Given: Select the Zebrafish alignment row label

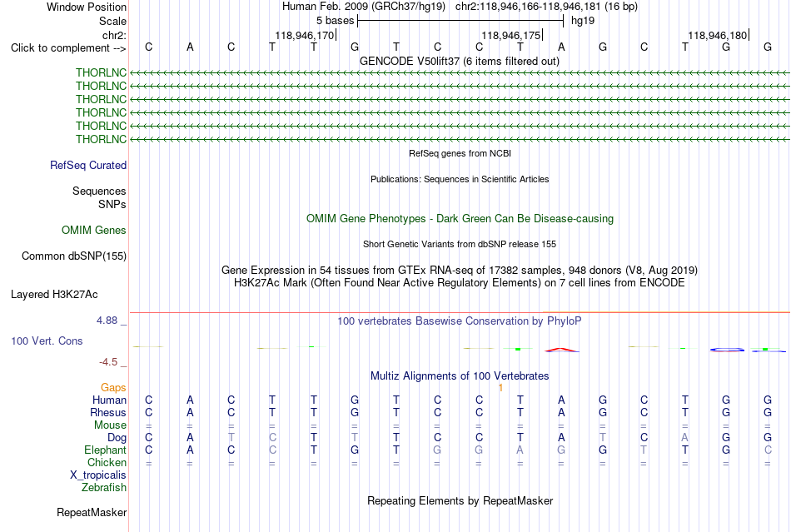Looking at the screenshot, I should click(104, 488).
